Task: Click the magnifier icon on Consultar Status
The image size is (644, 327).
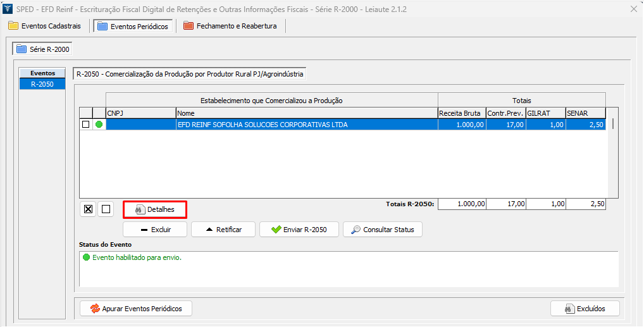Action: coord(356,230)
